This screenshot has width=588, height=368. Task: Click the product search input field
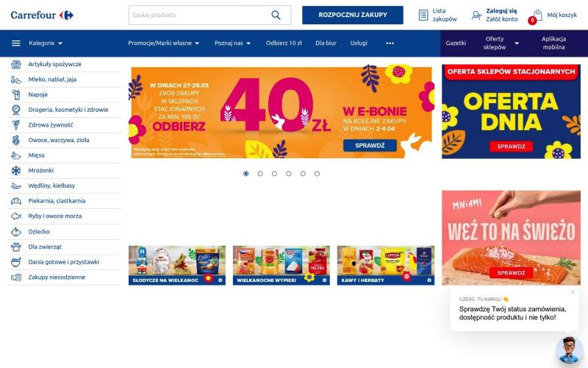point(198,15)
